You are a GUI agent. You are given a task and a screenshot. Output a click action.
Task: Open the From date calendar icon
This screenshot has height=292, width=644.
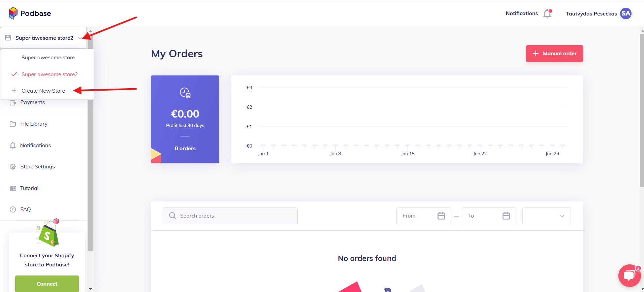441,216
